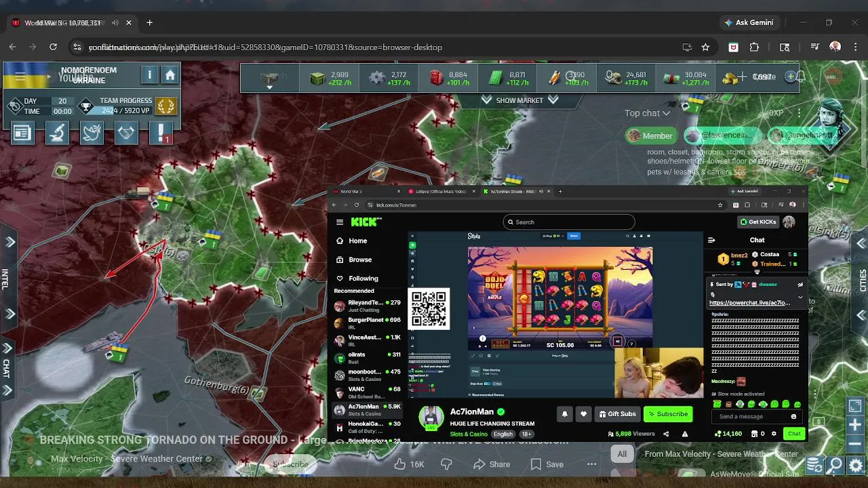This screenshot has height=488, width=868.
Task: Open the alerts exclamation icon with badge
Action: point(161,134)
